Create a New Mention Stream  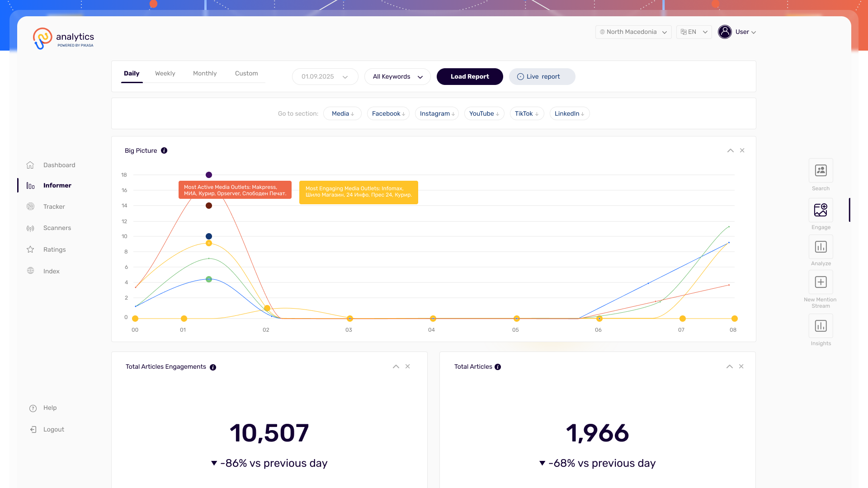pyautogui.click(x=821, y=282)
